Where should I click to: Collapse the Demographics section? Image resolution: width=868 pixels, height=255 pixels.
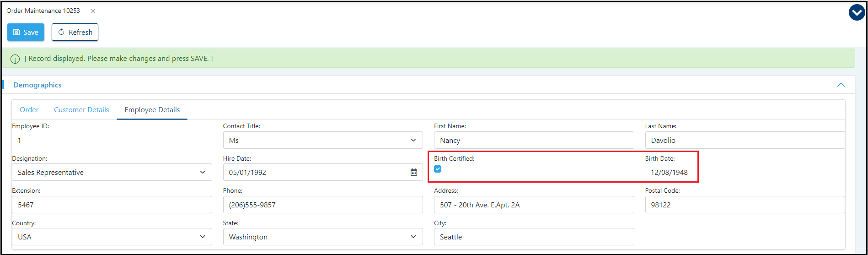tap(841, 85)
